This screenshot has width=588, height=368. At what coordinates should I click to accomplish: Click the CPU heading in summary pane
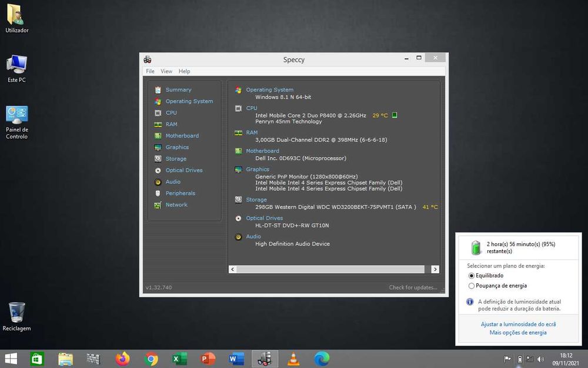tap(252, 108)
